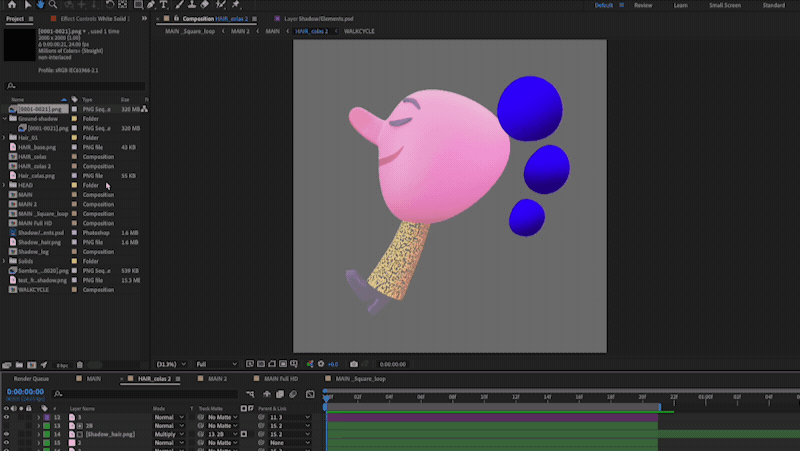Toggle the transparency grid in viewer

coord(261,364)
